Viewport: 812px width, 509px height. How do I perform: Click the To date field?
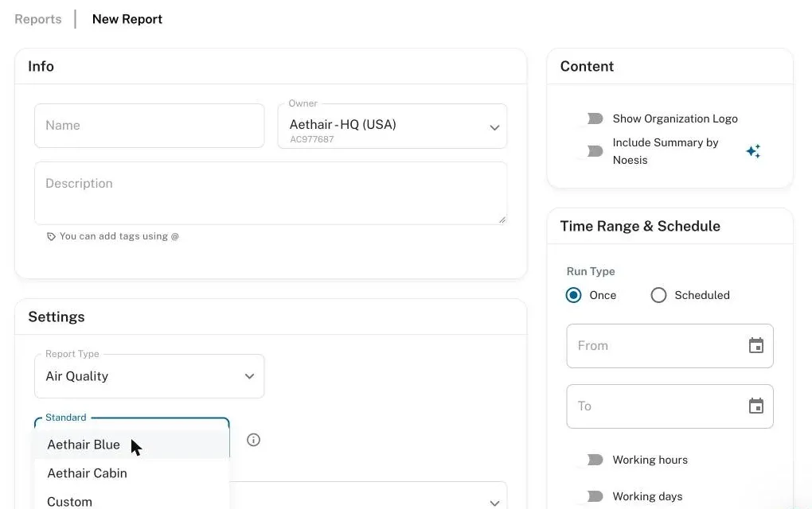click(x=670, y=406)
